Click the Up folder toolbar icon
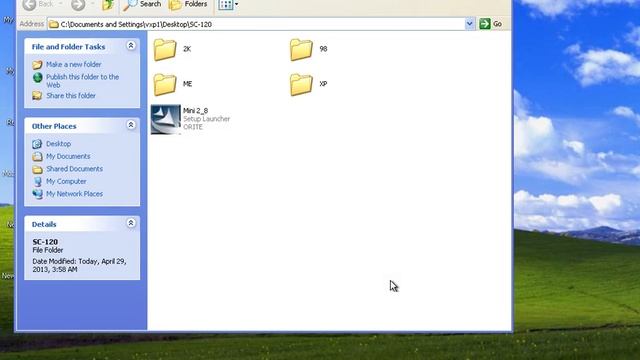 point(108,4)
